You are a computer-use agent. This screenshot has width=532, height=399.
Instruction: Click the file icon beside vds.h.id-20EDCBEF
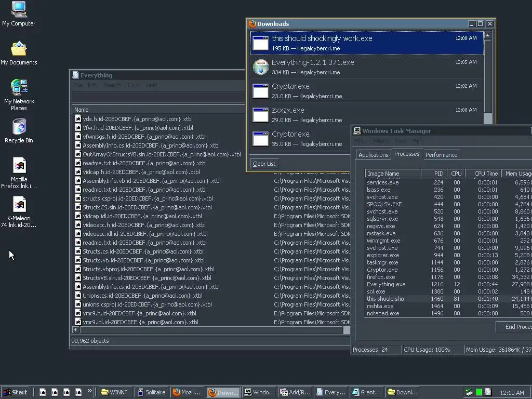pos(78,119)
